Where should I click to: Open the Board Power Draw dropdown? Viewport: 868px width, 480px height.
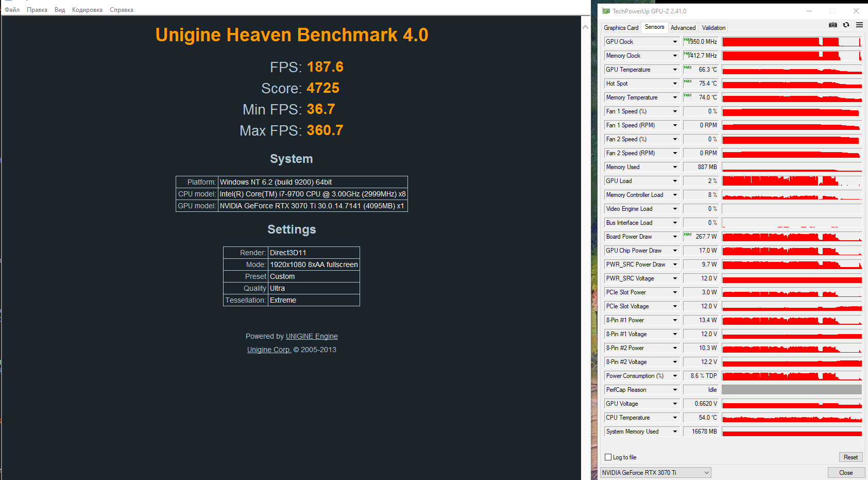[x=675, y=237]
